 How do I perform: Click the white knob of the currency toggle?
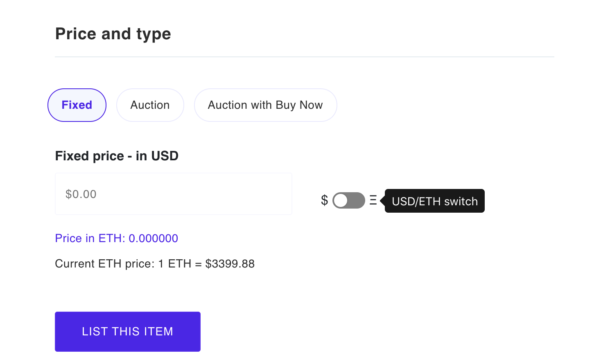341,200
